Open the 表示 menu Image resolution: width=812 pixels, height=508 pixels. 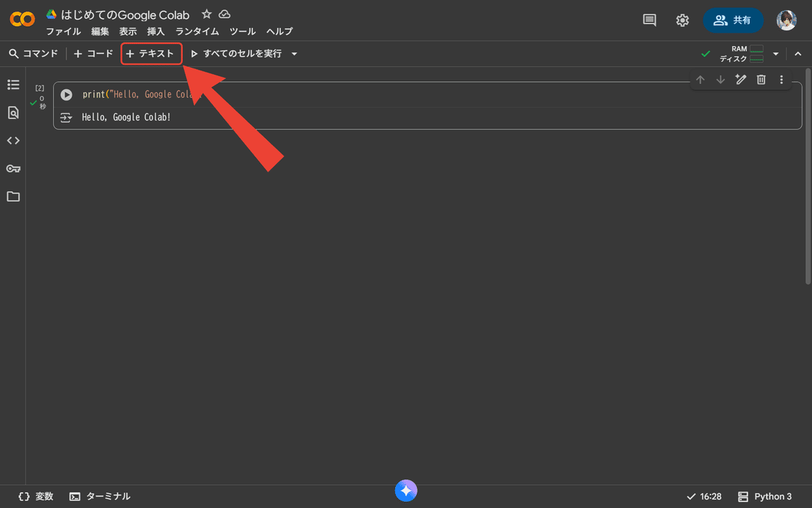coord(128,31)
